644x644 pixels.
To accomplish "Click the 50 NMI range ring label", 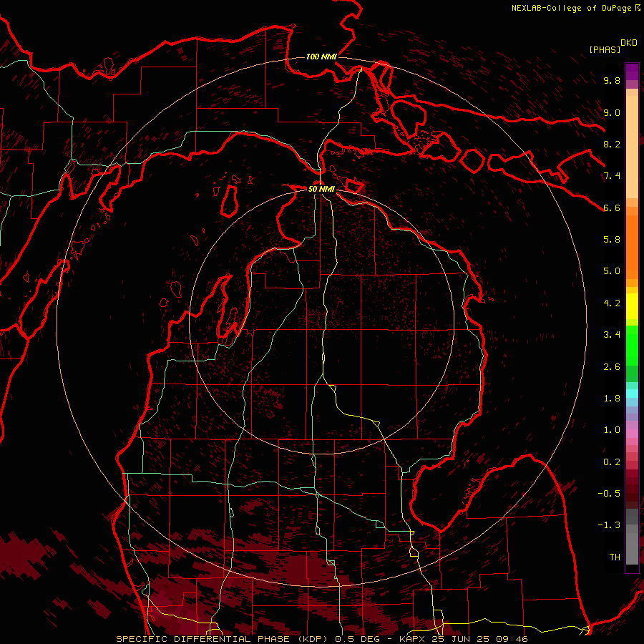I will (321, 189).
